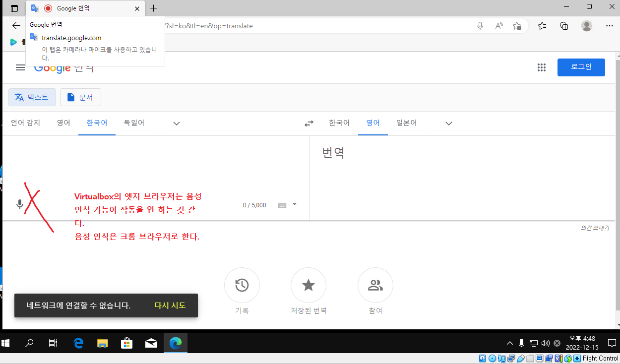Launch legacy Edge from the taskbar
620x364 pixels.
pos(78,343)
